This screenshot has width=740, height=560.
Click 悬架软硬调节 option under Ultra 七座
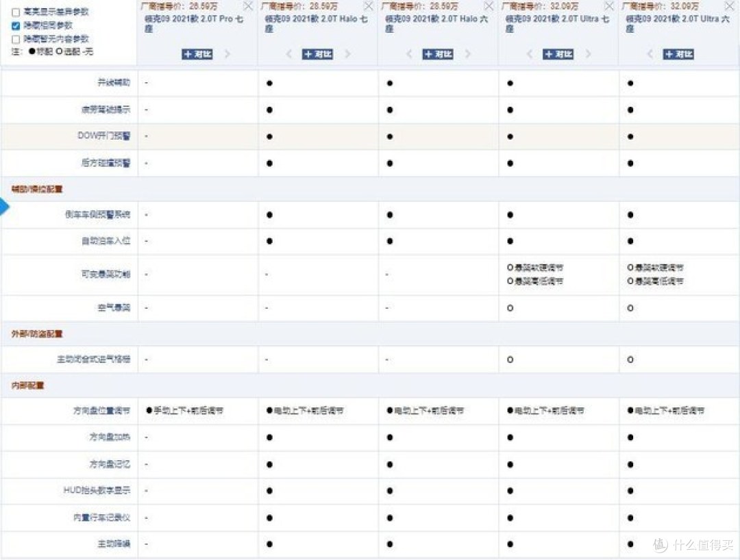pyautogui.click(x=535, y=267)
